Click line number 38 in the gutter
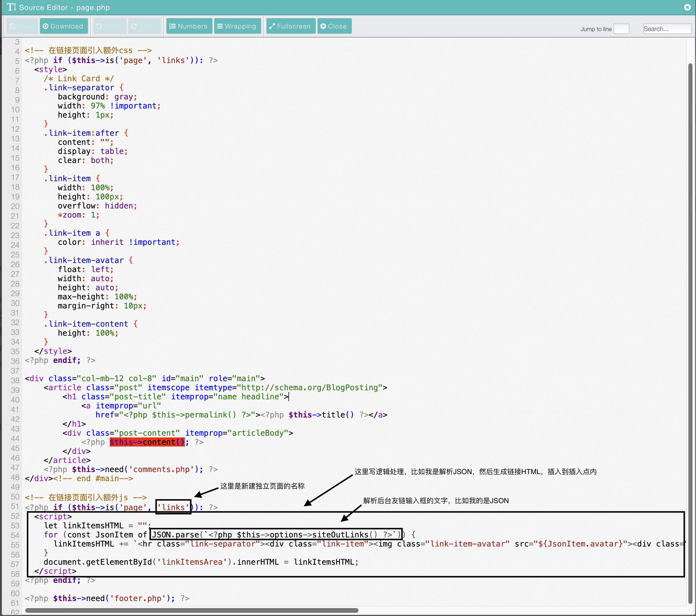Screen dimensions: 696x616 click(15, 381)
